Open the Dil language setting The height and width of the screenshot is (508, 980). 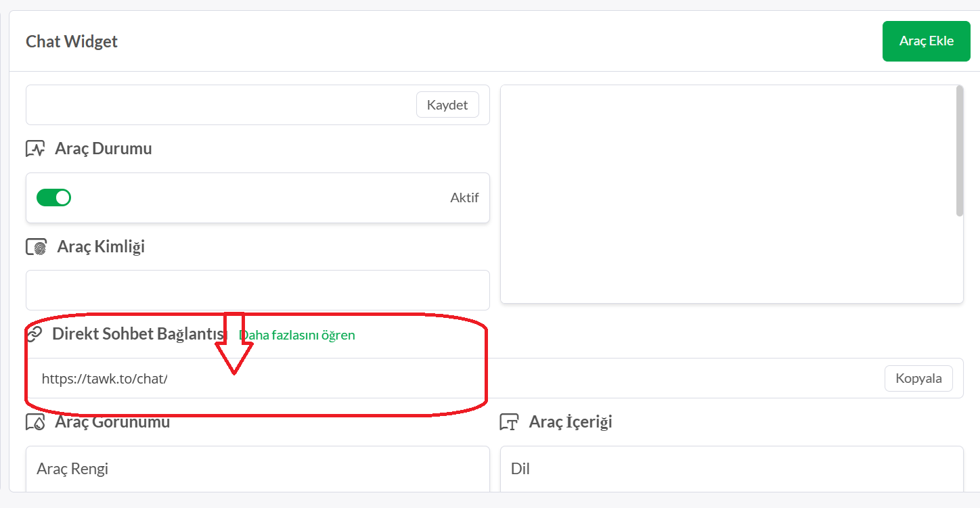coord(731,469)
